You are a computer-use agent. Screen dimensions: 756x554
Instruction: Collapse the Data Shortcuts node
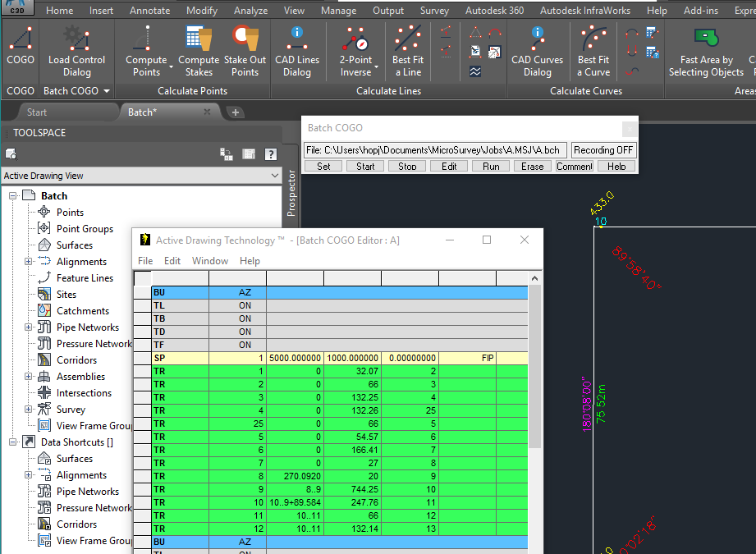[x=13, y=442]
